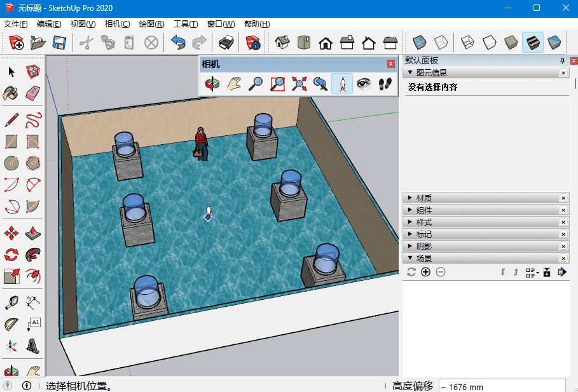Select the Orbit camera tool
578x392 pixels.
[212, 84]
